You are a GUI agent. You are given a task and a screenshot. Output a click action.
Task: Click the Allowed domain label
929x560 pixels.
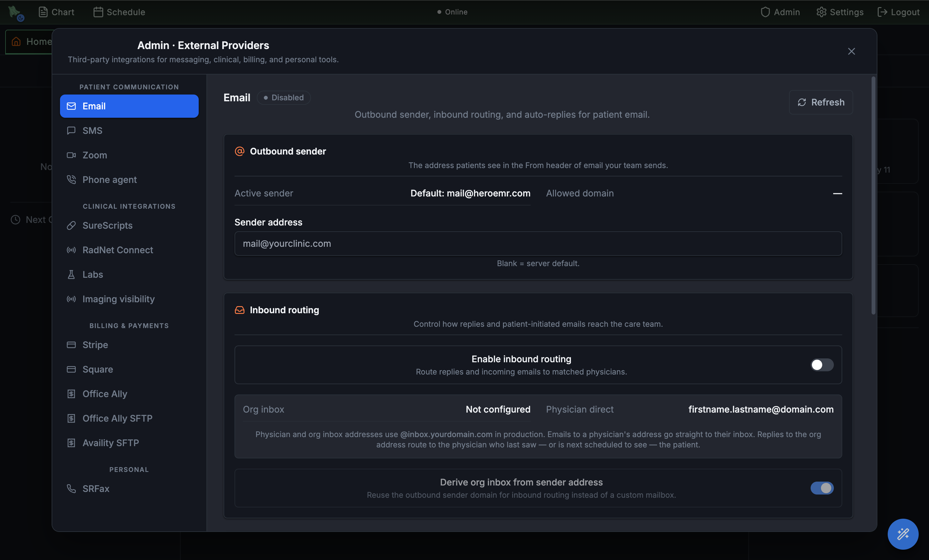coord(580,193)
